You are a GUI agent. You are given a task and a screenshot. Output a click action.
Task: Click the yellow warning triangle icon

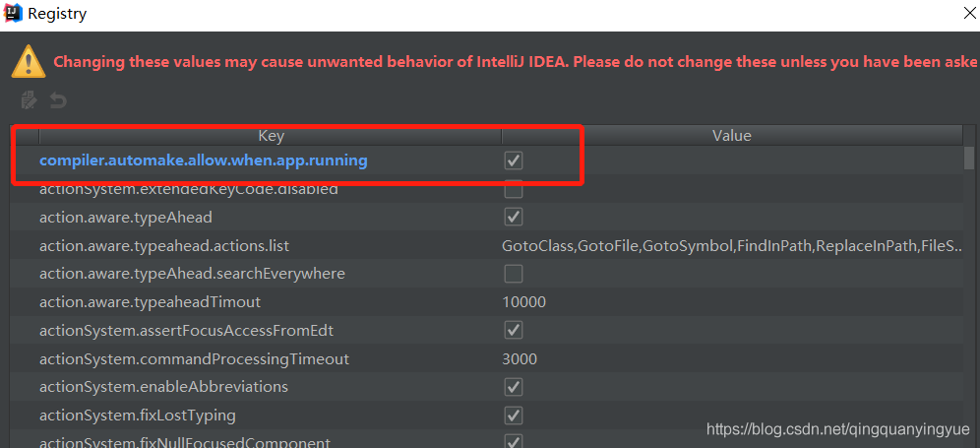29,61
